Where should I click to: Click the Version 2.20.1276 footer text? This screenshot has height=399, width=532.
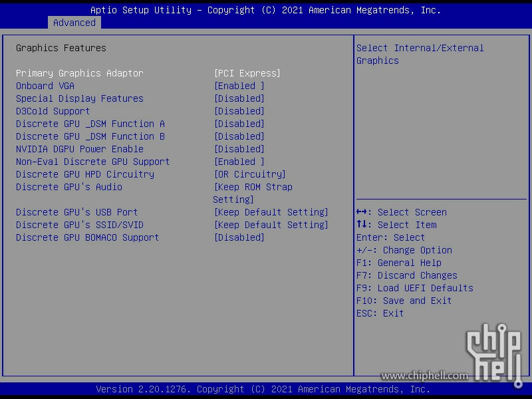click(x=263, y=389)
